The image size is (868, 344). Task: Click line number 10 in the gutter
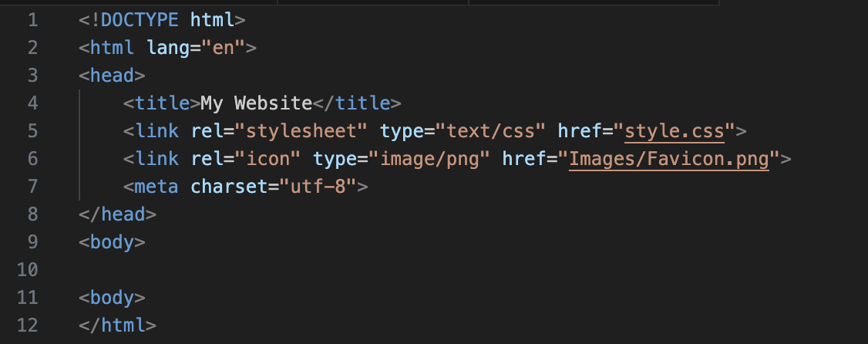pyautogui.click(x=27, y=270)
